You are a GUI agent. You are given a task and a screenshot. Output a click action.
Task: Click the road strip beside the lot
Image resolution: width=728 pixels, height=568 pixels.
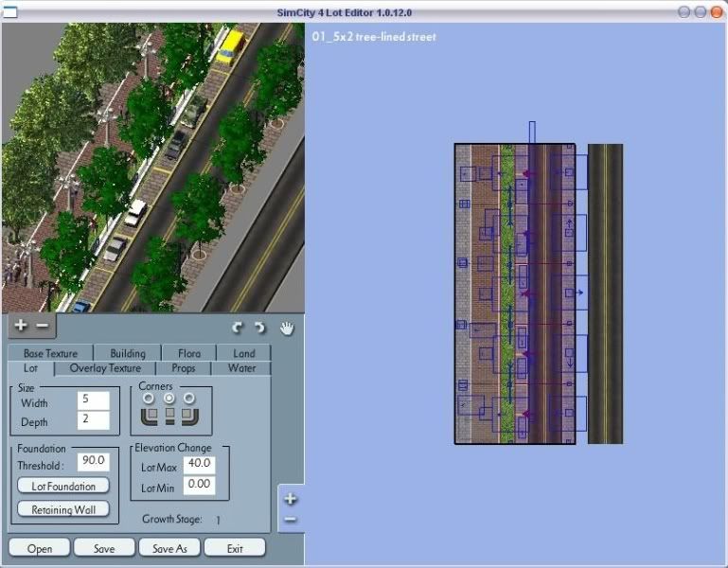[606, 293]
